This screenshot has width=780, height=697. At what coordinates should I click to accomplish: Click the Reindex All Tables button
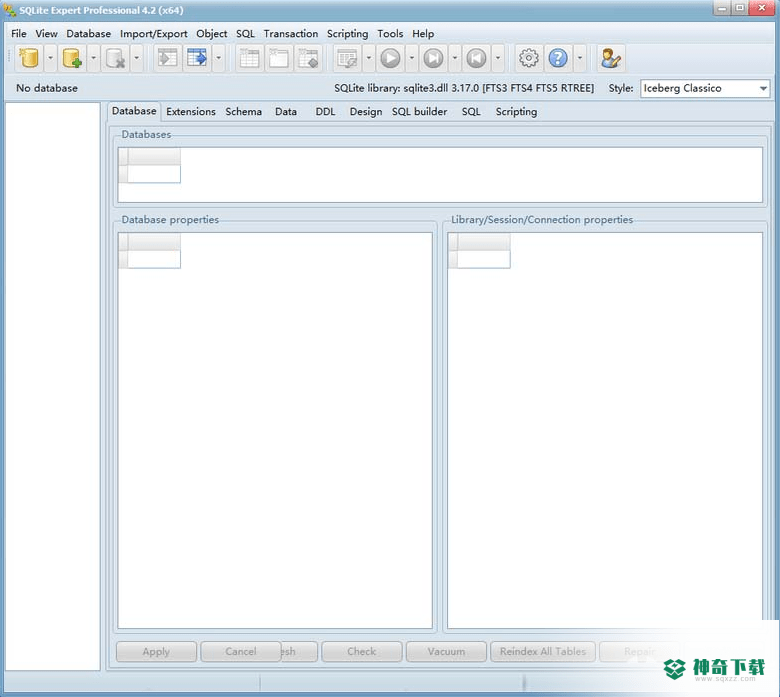[543, 652]
